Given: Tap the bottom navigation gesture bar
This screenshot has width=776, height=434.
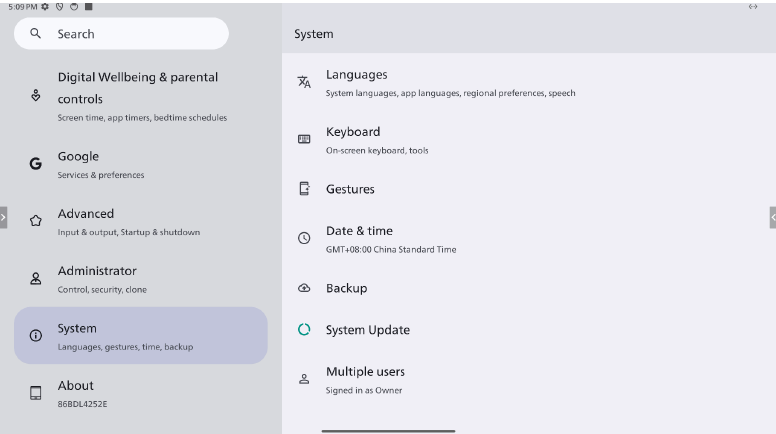Looking at the screenshot, I should click(388, 430).
